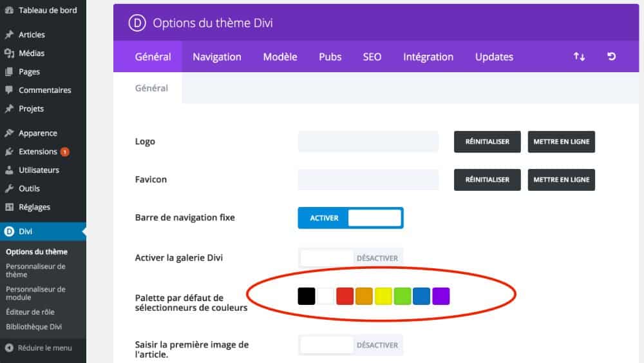Image resolution: width=644 pixels, height=363 pixels.
Task: Click the Divi logo in the header
Action: point(137,23)
